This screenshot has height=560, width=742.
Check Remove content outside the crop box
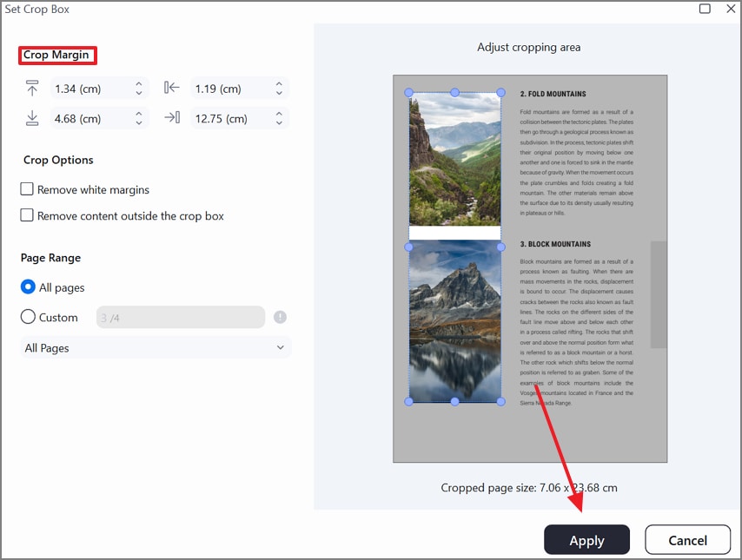coord(27,215)
